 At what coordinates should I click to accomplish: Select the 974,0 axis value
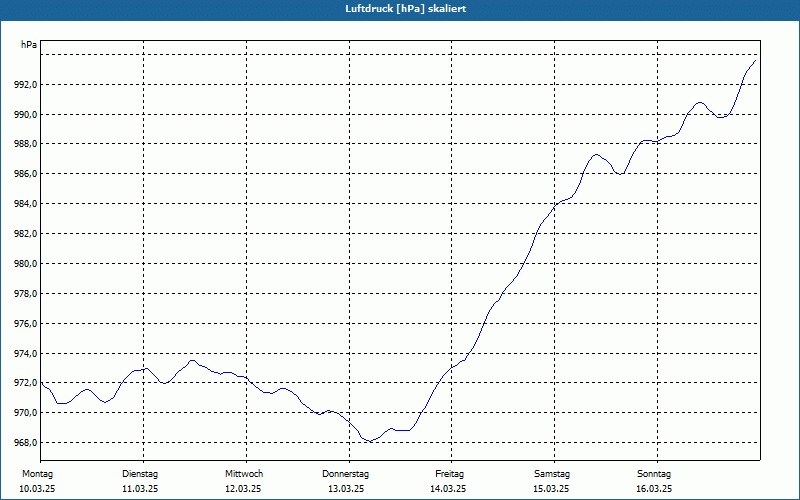(x=25, y=354)
